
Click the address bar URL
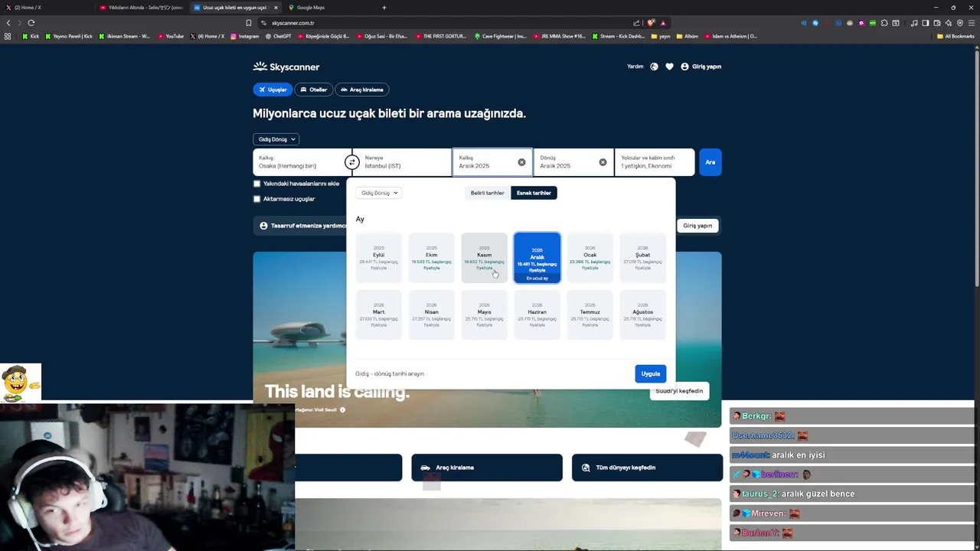pos(292,23)
